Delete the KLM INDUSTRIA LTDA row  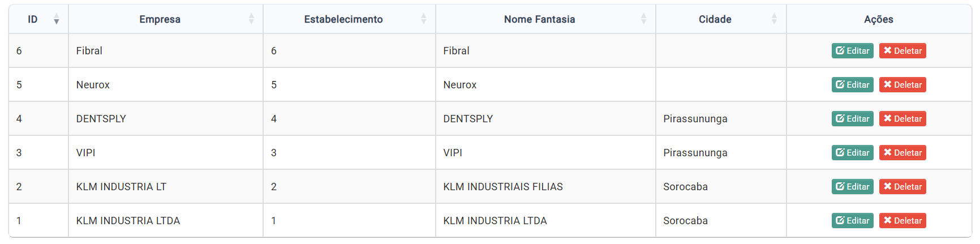[x=902, y=221]
